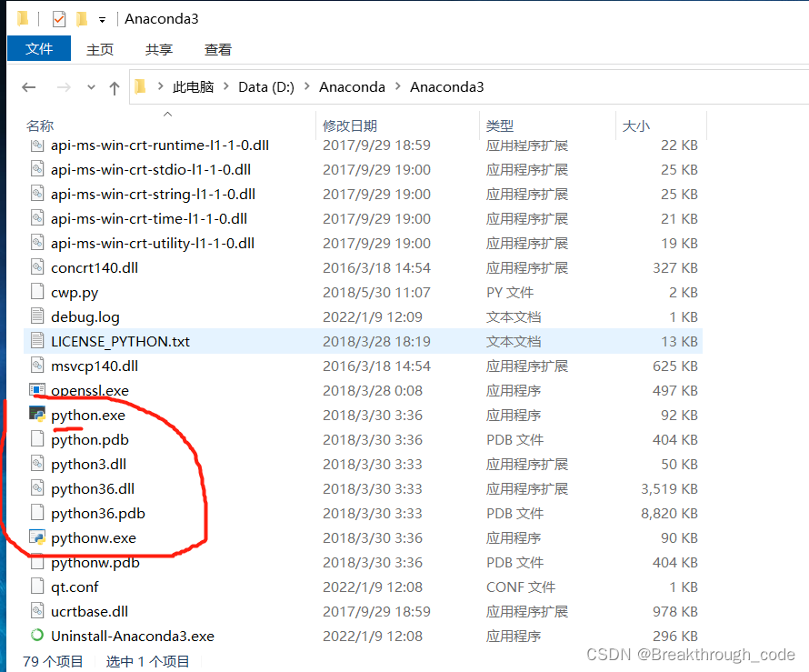
Task: Select api-ms-win-crt-runtime-l1-1-0.dll file icon
Action: pyautogui.click(x=37, y=145)
